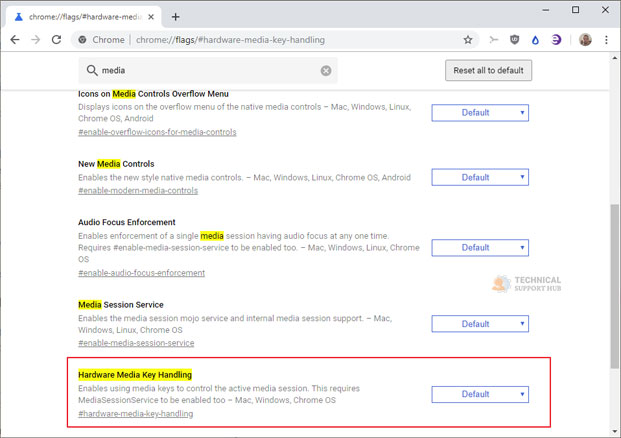The image size is (621, 438).
Task: Select the chrome://flags tab
Action: pos(84,17)
